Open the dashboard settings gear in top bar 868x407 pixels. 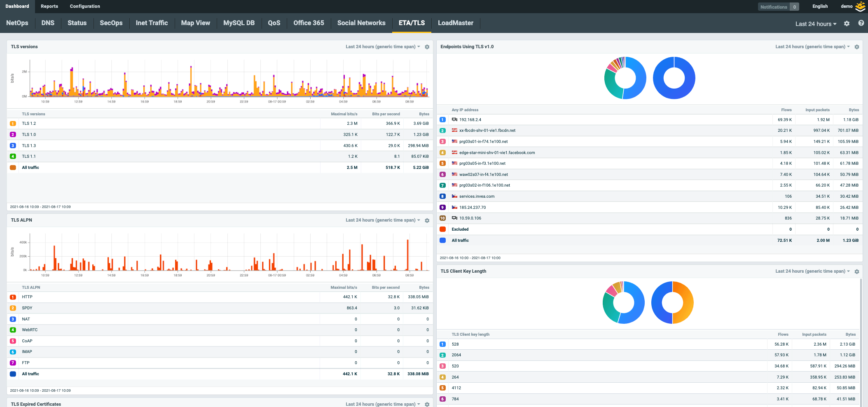(847, 23)
